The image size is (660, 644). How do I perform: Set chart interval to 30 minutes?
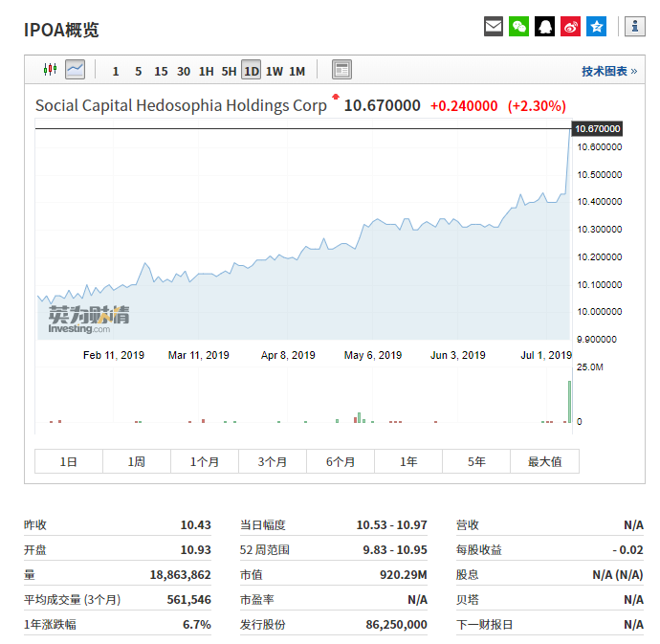pyautogui.click(x=184, y=71)
